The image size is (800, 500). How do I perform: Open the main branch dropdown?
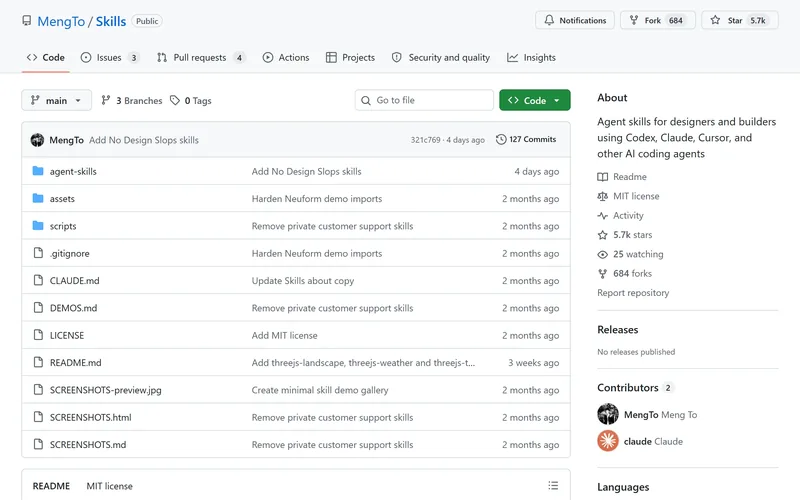[57, 100]
